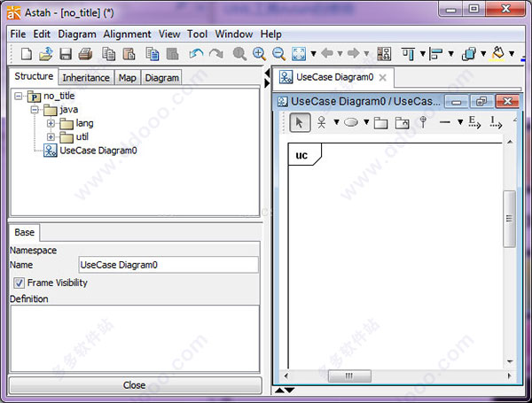Open the Alignment menu
Viewport: 532px width, 403px height.
tap(127, 35)
